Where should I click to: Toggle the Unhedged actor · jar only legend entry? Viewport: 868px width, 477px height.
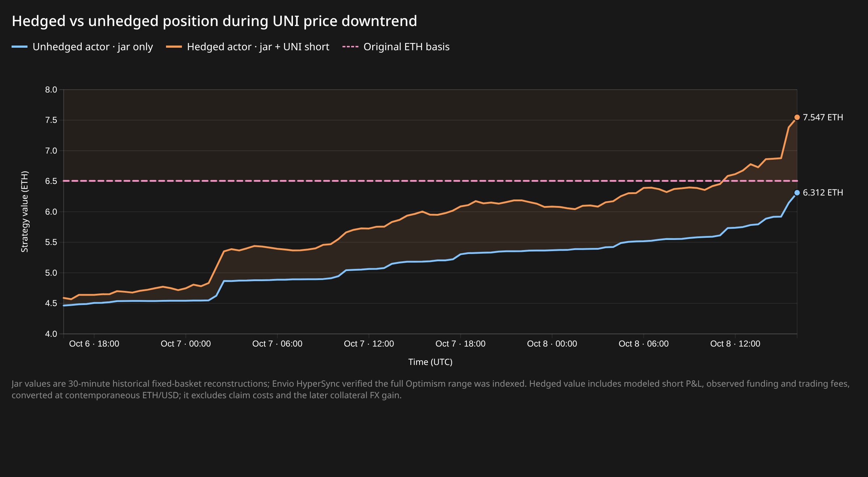point(82,47)
